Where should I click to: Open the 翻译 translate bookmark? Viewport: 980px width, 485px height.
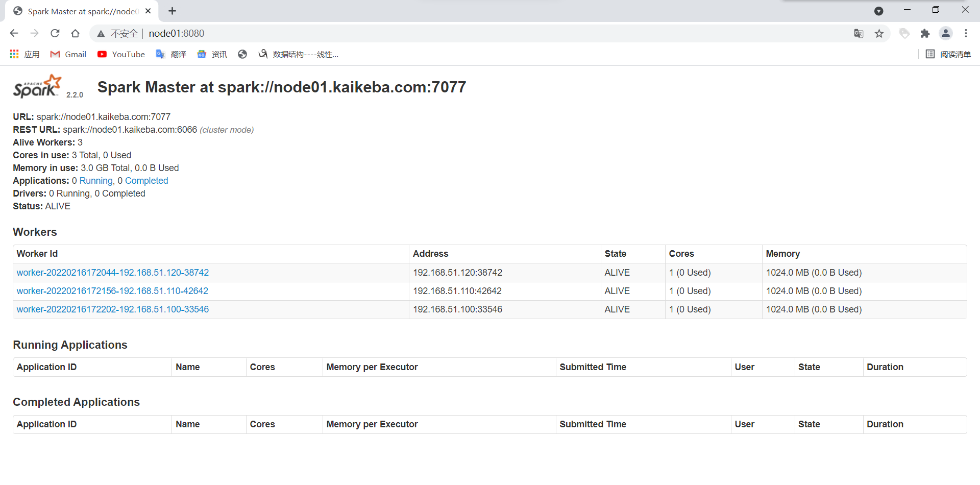(x=171, y=54)
